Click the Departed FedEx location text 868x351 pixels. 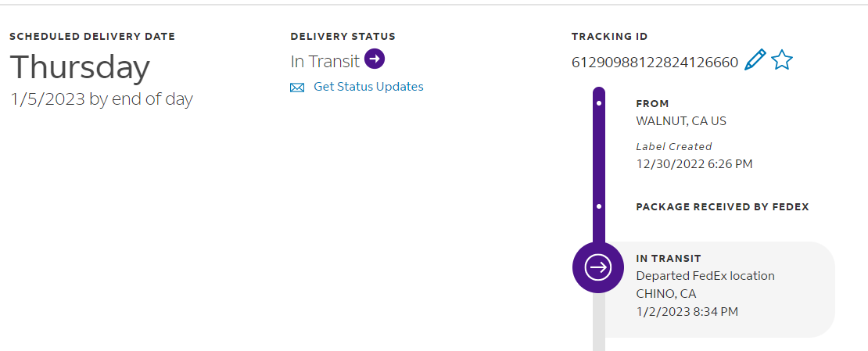(x=705, y=276)
